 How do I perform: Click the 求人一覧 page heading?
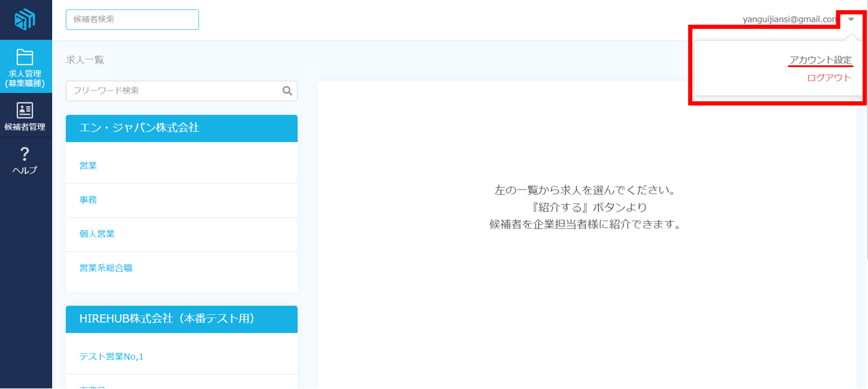pos(85,60)
